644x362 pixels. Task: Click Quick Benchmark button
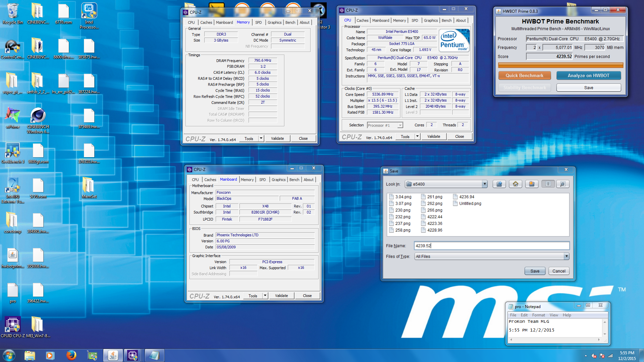(x=524, y=75)
